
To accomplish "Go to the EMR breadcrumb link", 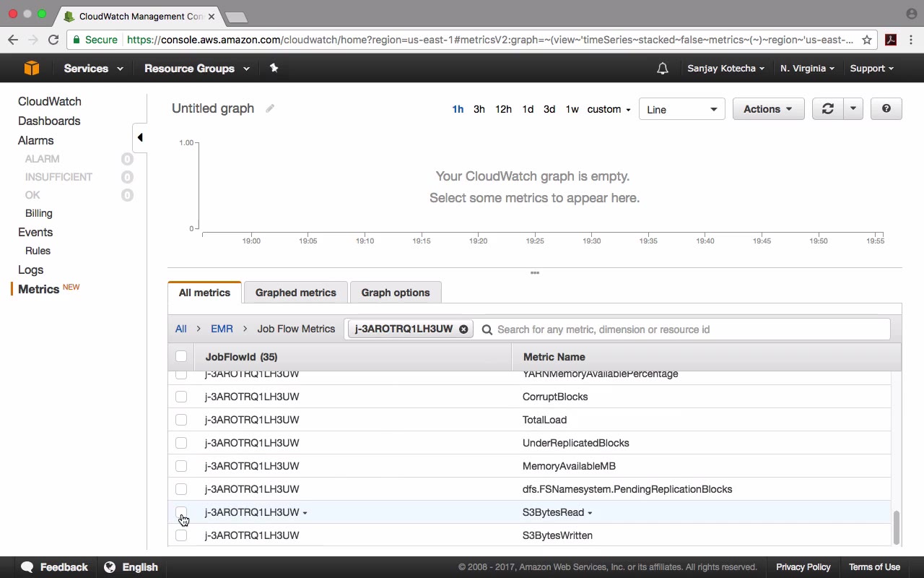I will click(222, 329).
